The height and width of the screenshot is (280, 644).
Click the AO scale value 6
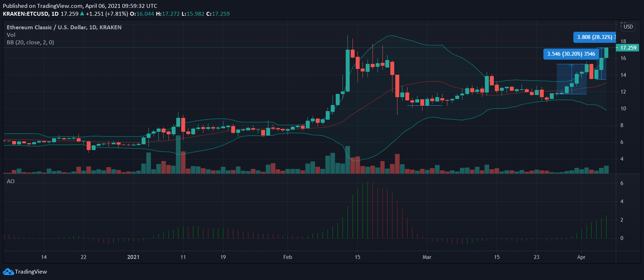click(x=622, y=183)
